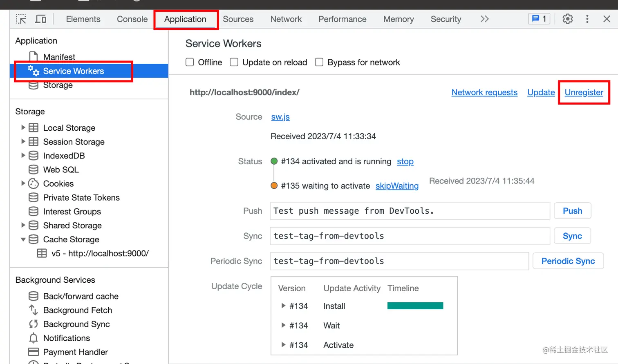This screenshot has height=364, width=618.
Task: Enable the Offline checkbox
Action: [190, 62]
